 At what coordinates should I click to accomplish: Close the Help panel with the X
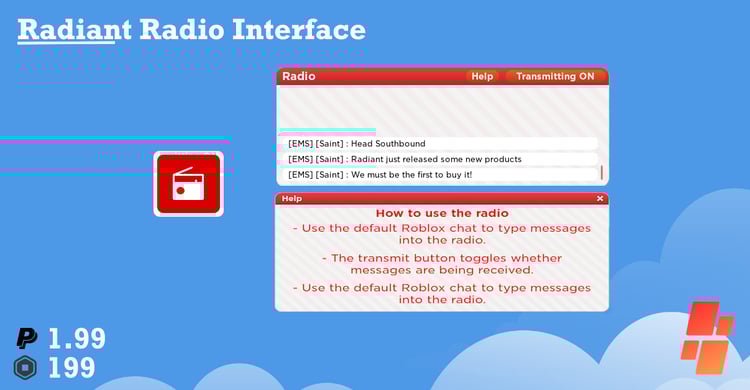pos(600,198)
